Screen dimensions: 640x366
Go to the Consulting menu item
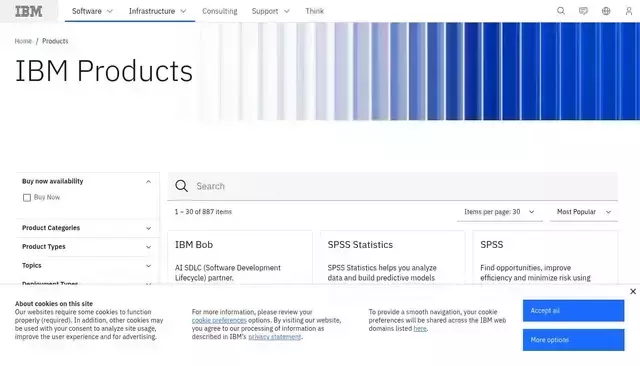tap(220, 11)
